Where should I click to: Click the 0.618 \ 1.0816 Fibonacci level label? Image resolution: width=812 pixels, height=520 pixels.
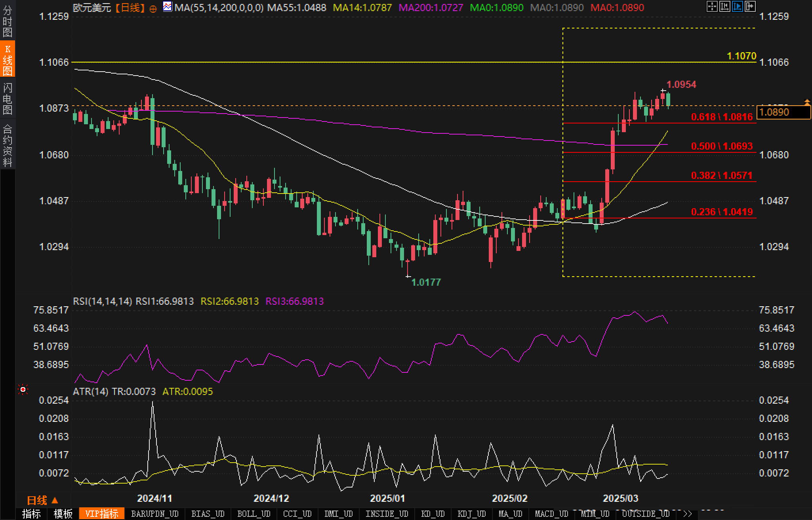pos(722,117)
